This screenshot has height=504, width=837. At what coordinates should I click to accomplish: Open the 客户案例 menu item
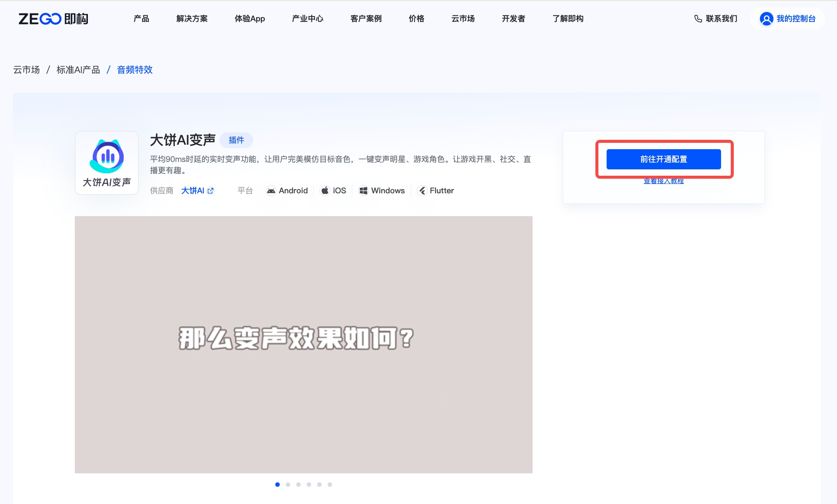(x=366, y=19)
